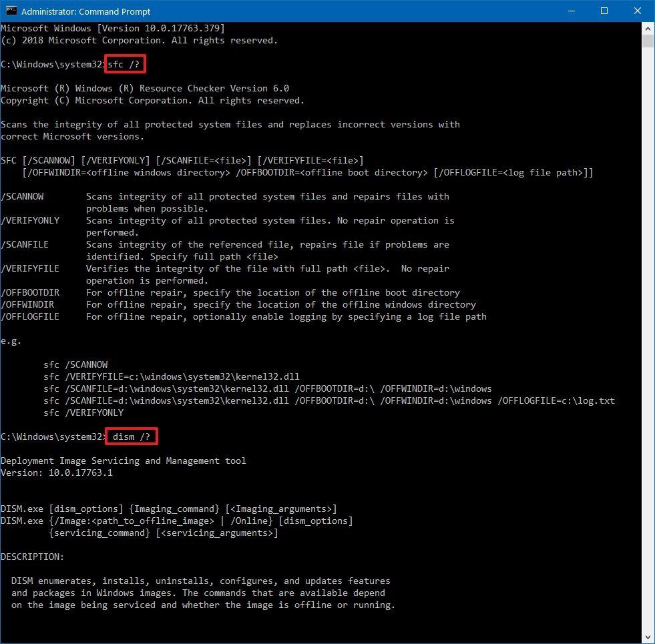Screen dimensions: 655x644
Task: Click the scrollbar up arrow
Action: [648, 27]
